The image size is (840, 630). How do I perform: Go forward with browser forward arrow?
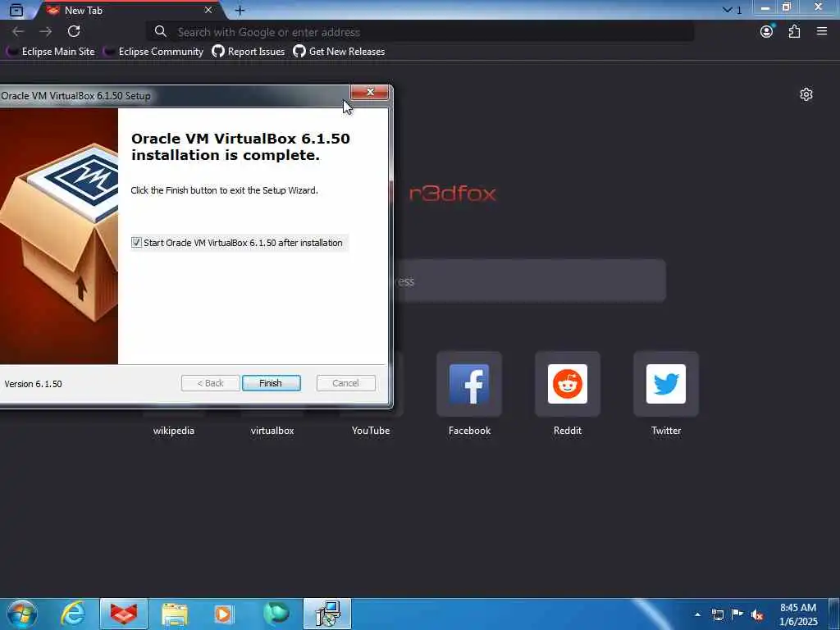(x=46, y=32)
